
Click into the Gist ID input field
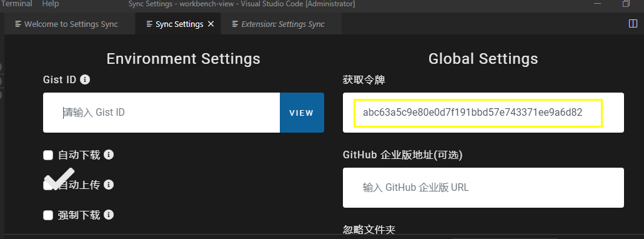[161, 113]
